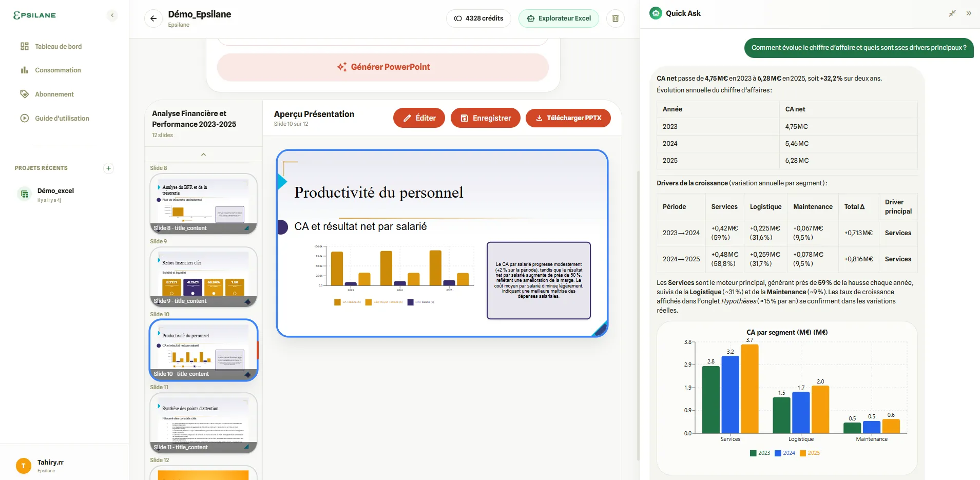Click the Générer PowerPoint button
This screenshot has width=980, height=480.
(x=383, y=67)
